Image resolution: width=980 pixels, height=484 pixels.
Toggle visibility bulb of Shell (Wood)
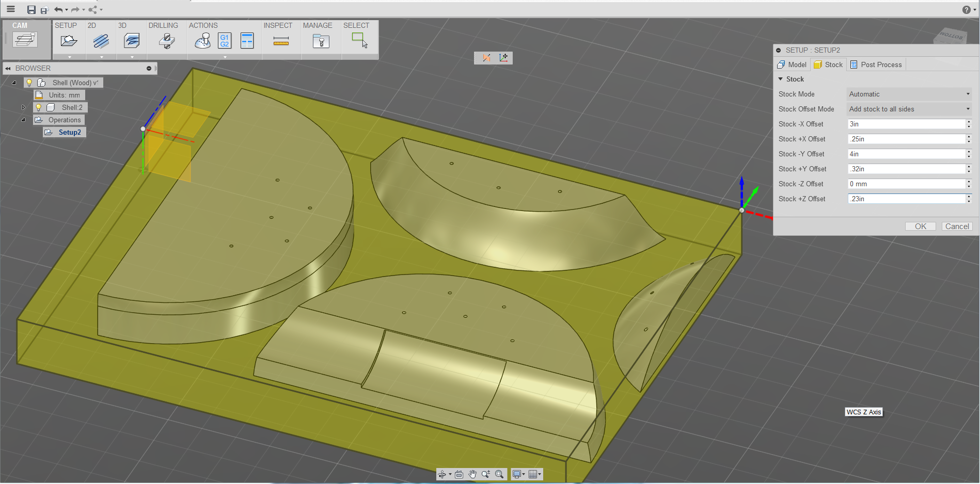[29, 83]
